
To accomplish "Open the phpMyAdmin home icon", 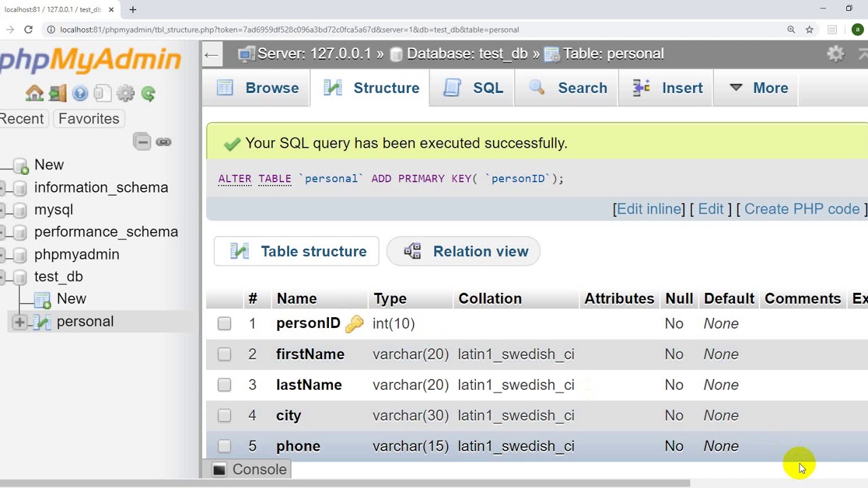I will pyautogui.click(x=35, y=94).
